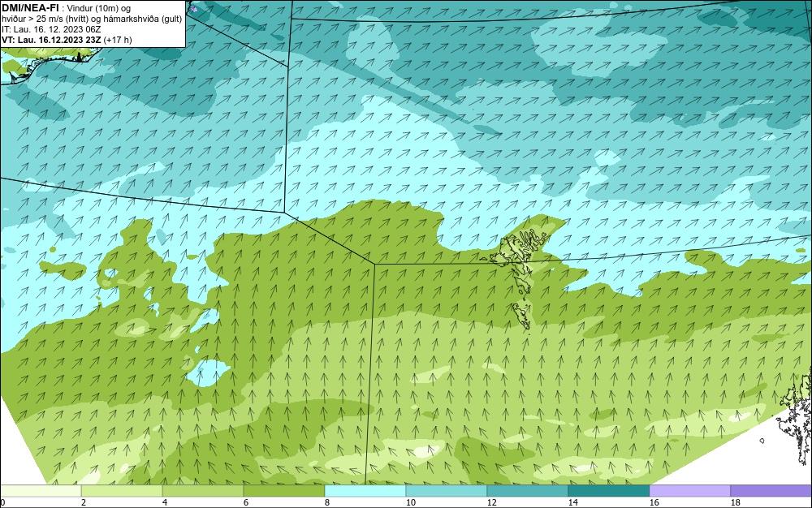Click the 'IT: Lau. 16. 12. 2023 06Z' initial time line

pyautogui.click(x=51, y=29)
